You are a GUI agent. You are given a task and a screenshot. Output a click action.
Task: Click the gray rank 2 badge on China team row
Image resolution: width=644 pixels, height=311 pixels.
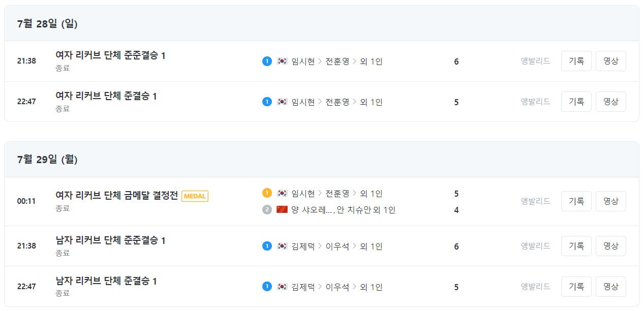coord(266,209)
